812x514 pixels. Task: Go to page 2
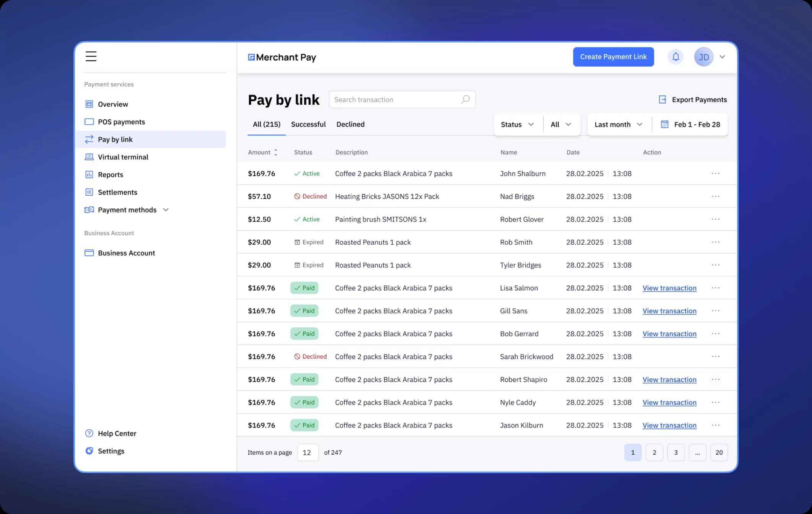pos(654,452)
